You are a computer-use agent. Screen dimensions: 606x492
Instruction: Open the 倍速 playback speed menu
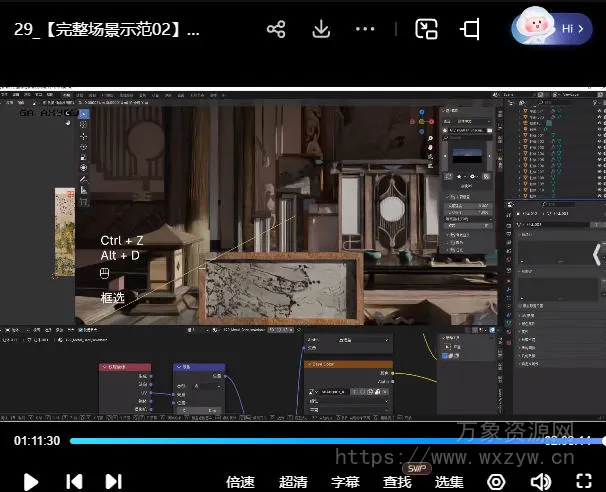click(240, 481)
